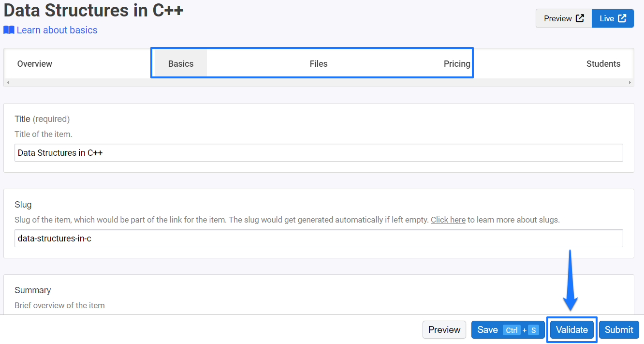Click the Validate button

click(x=572, y=329)
